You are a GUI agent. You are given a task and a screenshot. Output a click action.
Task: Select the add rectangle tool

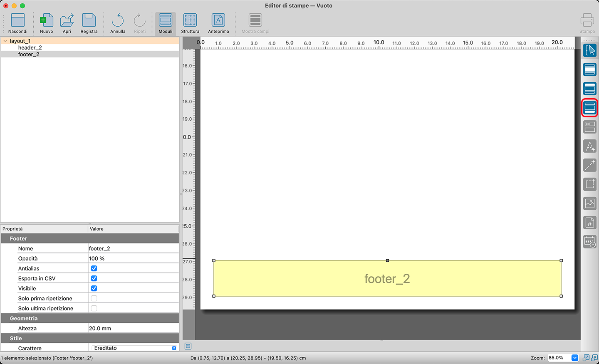[x=589, y=184]
